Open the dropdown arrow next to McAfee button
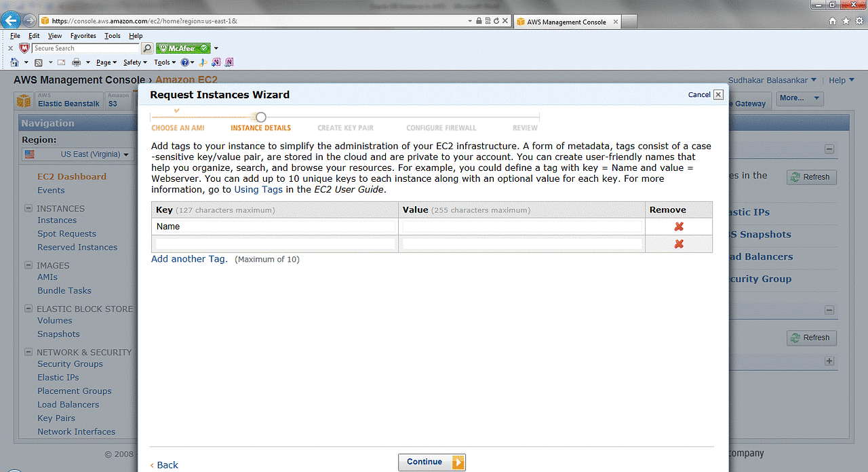This screenshot has height=472, width=868. pyautogui.click(x=216, y=48)
